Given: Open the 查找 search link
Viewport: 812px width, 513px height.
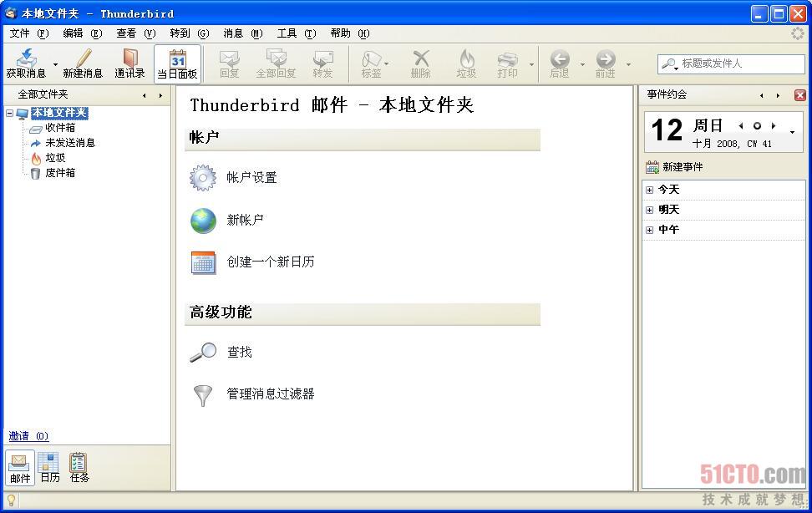Looking at the screenshot, I should click(239, 353).
